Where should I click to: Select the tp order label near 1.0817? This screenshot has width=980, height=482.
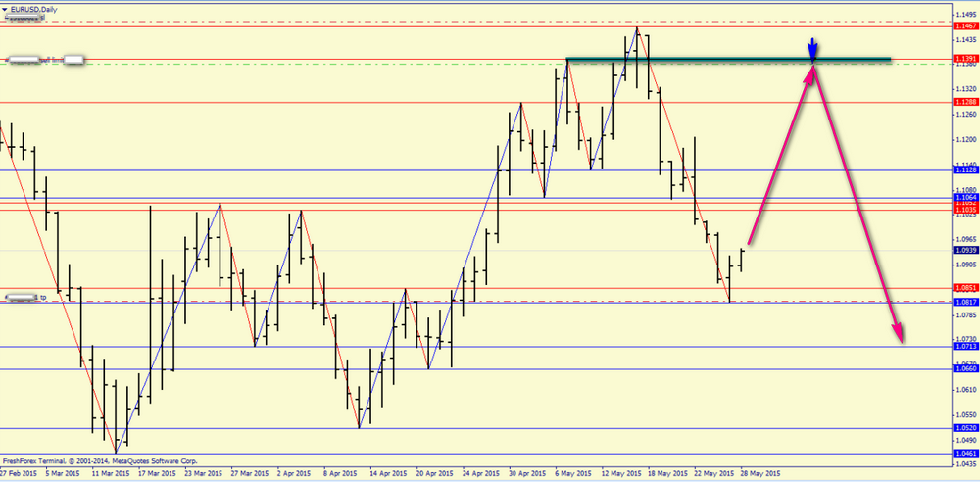25,297
